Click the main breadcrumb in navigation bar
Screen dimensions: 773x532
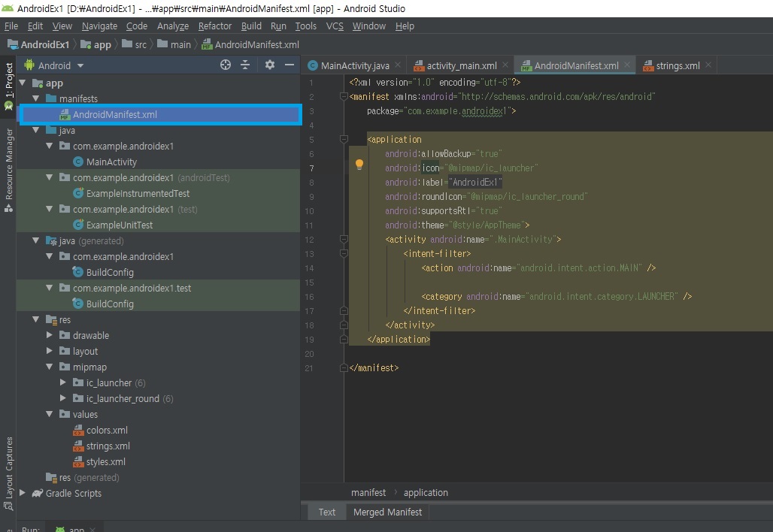(174, 45)
